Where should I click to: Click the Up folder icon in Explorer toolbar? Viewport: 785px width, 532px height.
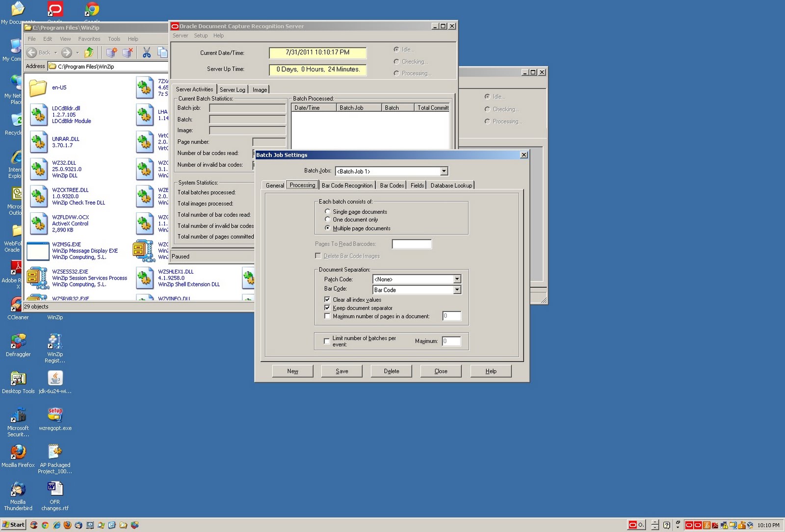(89, 52)
